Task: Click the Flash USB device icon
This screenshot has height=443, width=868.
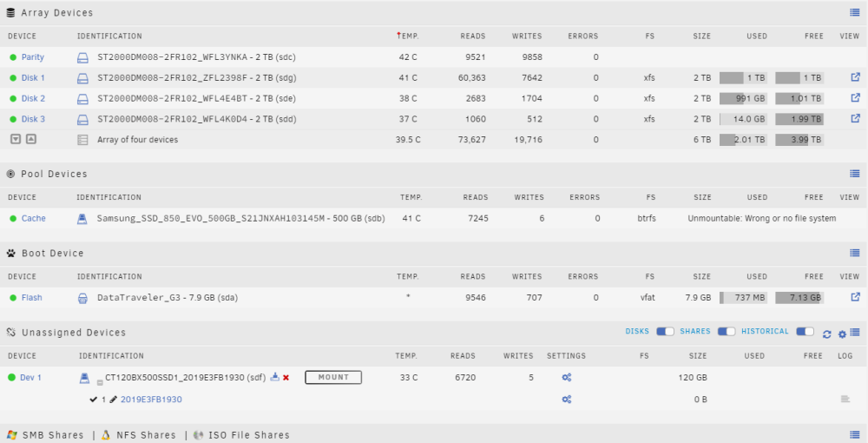Action: pyautogui.click(x=82, y=298)
